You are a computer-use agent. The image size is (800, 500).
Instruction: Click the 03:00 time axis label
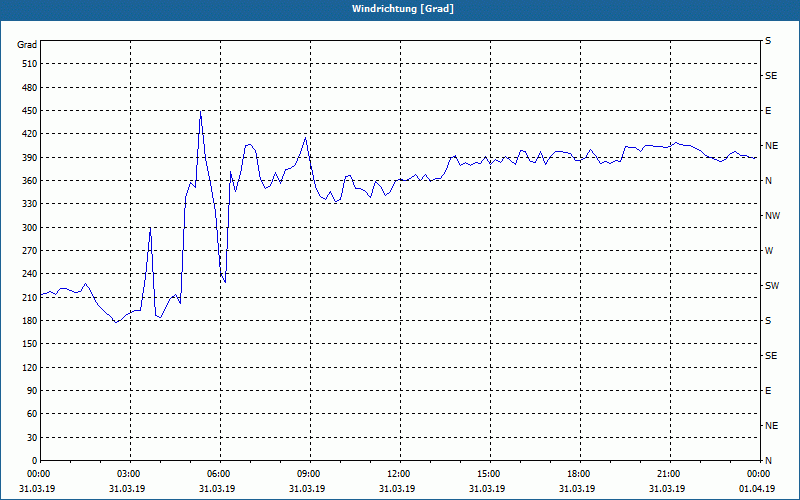128,474
